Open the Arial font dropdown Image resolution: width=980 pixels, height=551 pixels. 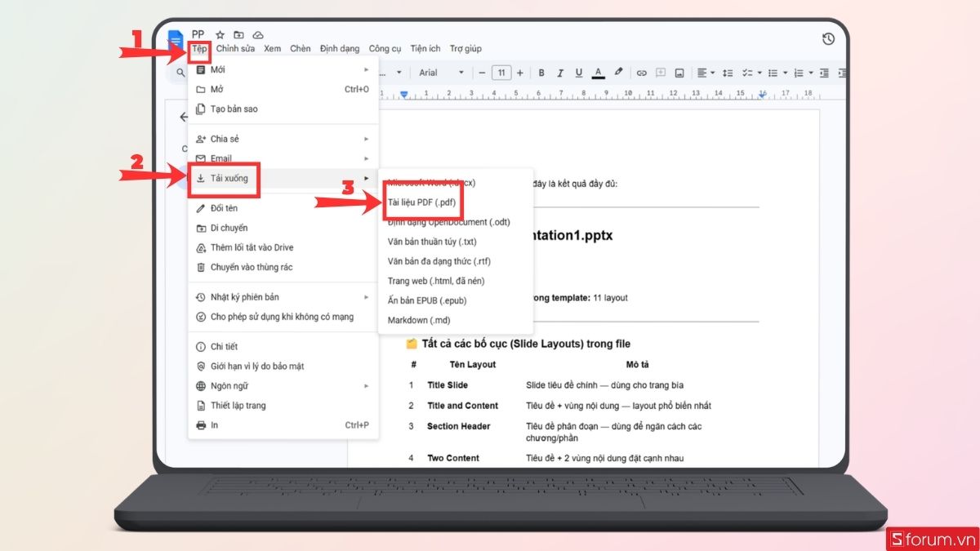point(441,72)
